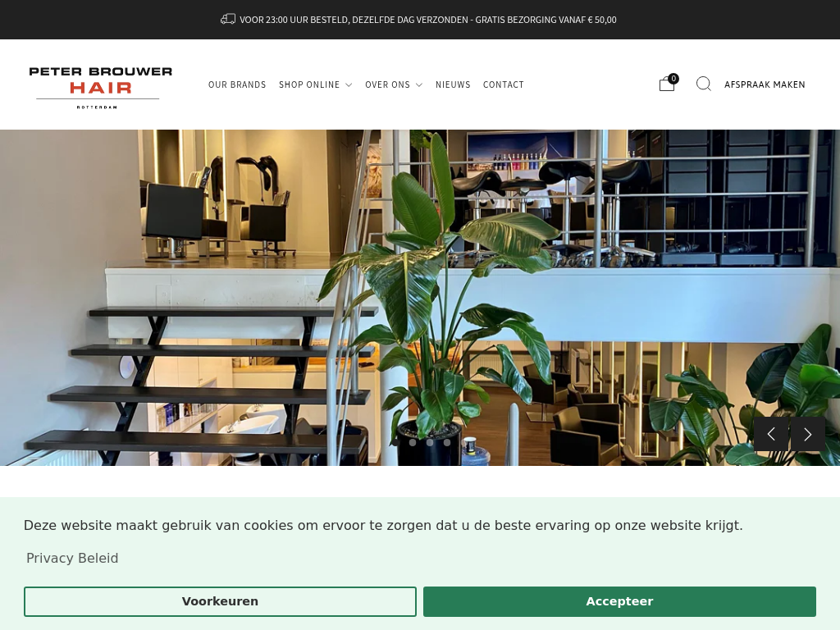Open the Contact page
Screen dimensions: 840x630
click(x=503, y=84)
